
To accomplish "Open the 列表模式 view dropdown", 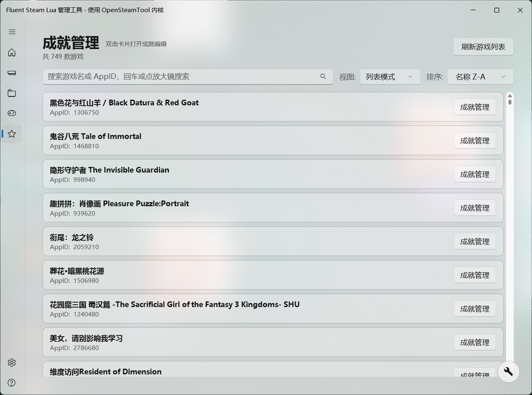I will [x=390, y=77].
